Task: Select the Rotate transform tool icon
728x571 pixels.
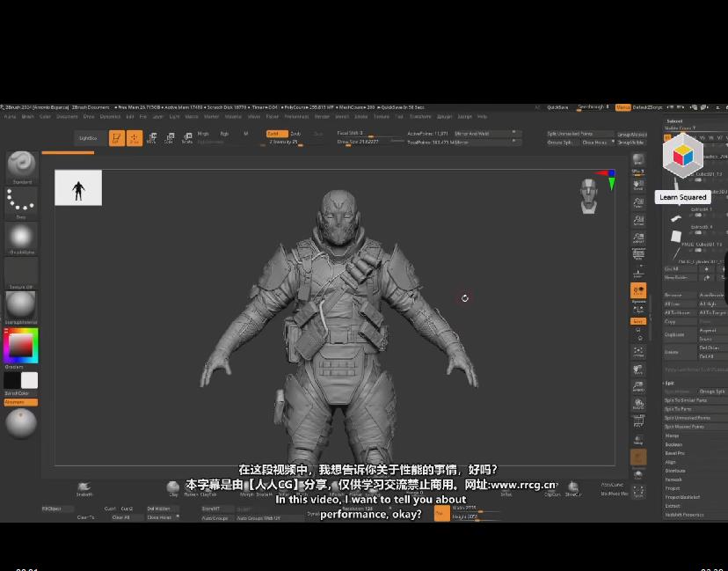Action: coord(186,138)
